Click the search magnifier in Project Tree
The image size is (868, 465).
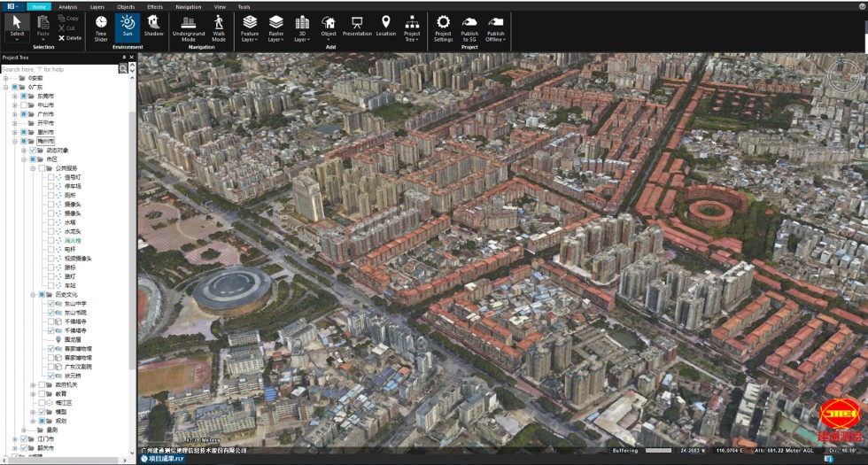123,69
